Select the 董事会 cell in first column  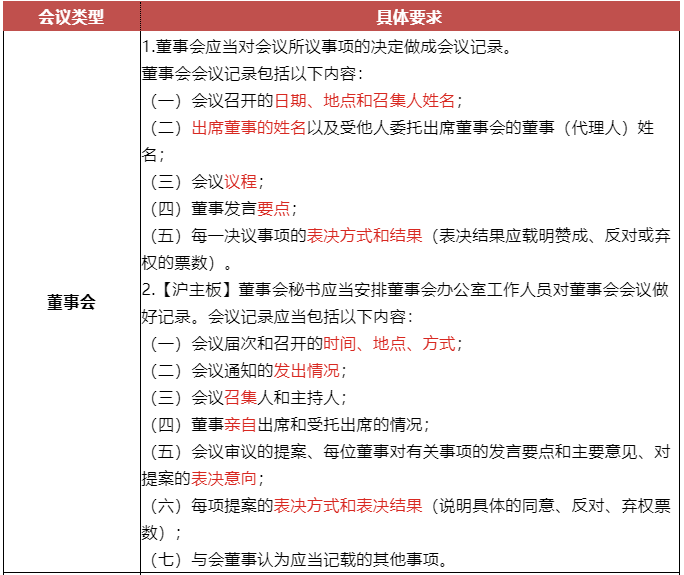pos(71,302)
